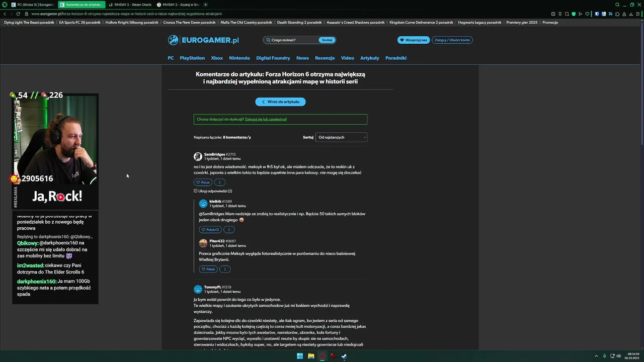
Task: Click the TommyPL username
Action: pyautogui.click(x=212, y=287)
